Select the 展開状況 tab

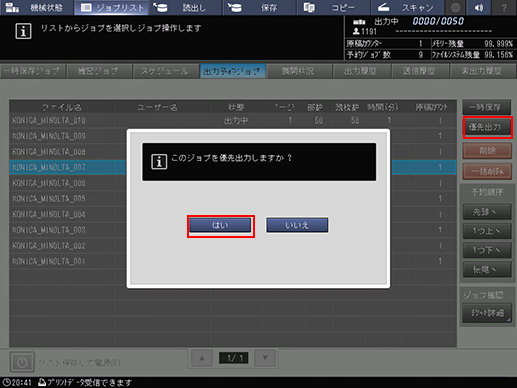(298, 71)
